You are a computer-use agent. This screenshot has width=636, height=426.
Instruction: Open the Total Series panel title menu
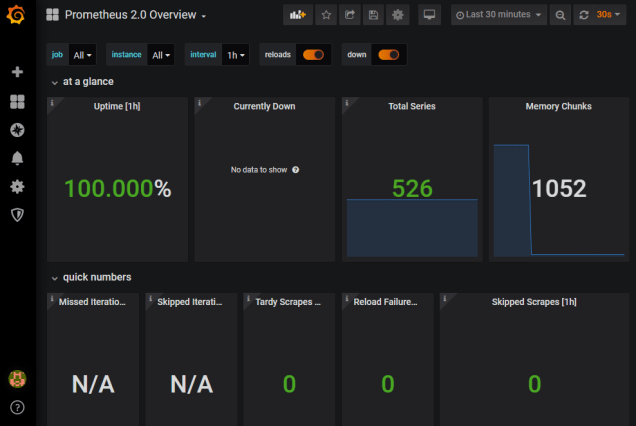(412, 106)
